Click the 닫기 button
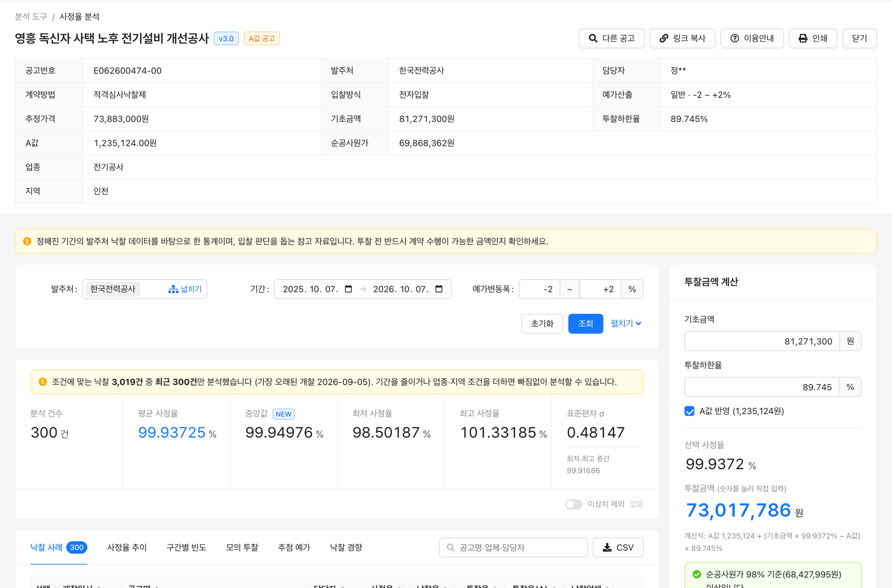 pos(859,38)
